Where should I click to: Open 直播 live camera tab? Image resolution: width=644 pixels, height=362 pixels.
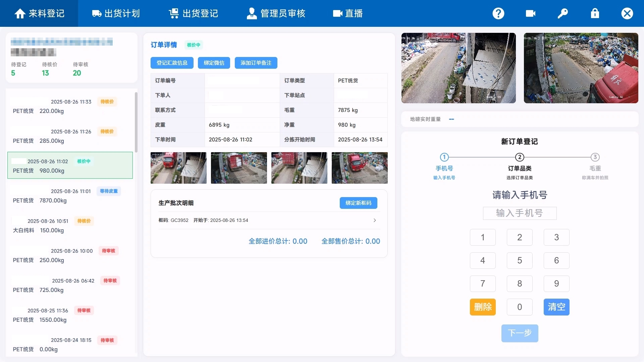pyautogui.click(x=348, y=13)
